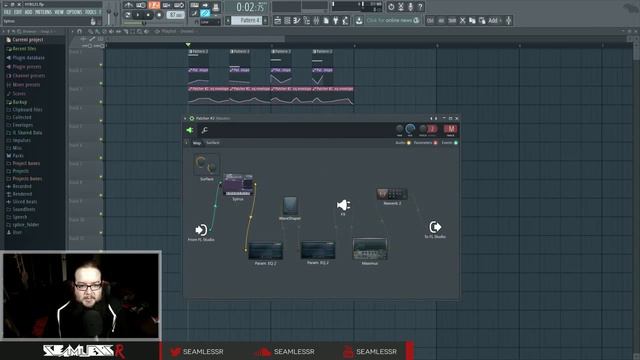Toggle Audio connections view in Patcher
Screen dimensions: 640x360
click(x=403, y=143)
